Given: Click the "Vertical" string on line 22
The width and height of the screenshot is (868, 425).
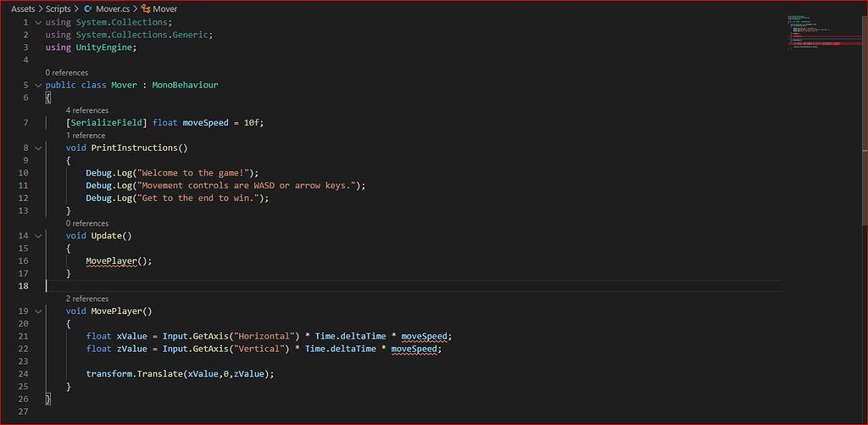Looking at the screenshot, I should (259, 349).
